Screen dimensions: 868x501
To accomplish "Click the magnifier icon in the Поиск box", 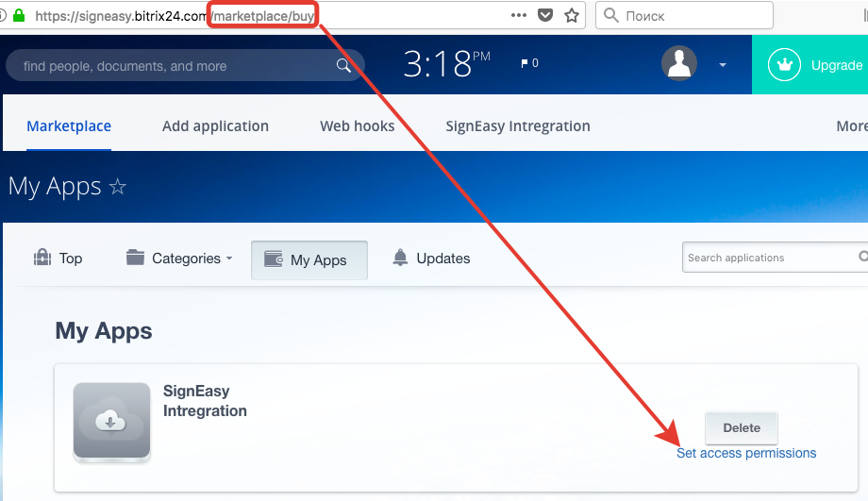I will click(x=611, y=15).
